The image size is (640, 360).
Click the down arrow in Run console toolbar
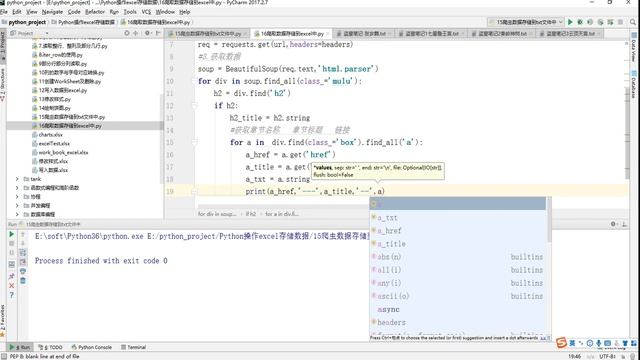tap(23, 243)
